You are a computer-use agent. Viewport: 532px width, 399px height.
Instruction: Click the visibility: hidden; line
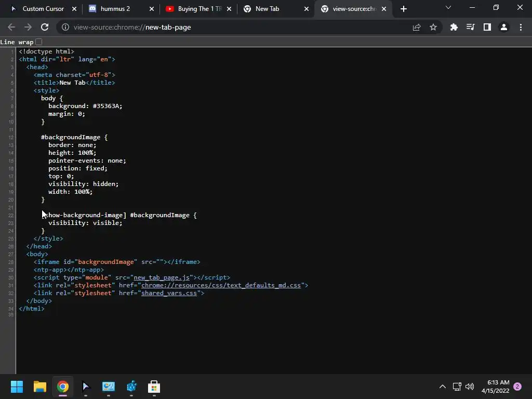84,184
